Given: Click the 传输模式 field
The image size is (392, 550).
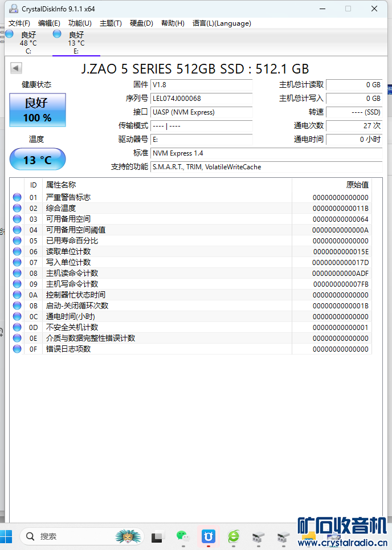Looking at the screenshot, I should [x=202, y=126].
